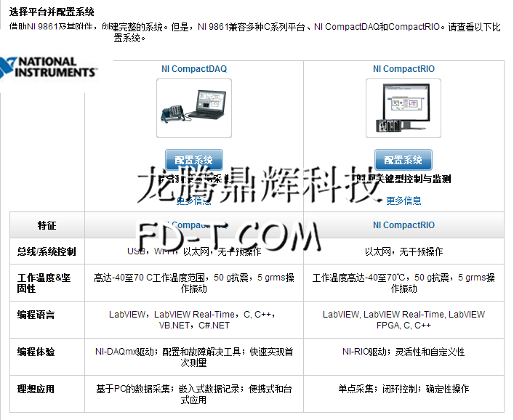The height and width of the screenshot is (420, 514).
Task: Click the 单点采集；闭环控制；确定性操作 cell
Action: coord(404,394)
